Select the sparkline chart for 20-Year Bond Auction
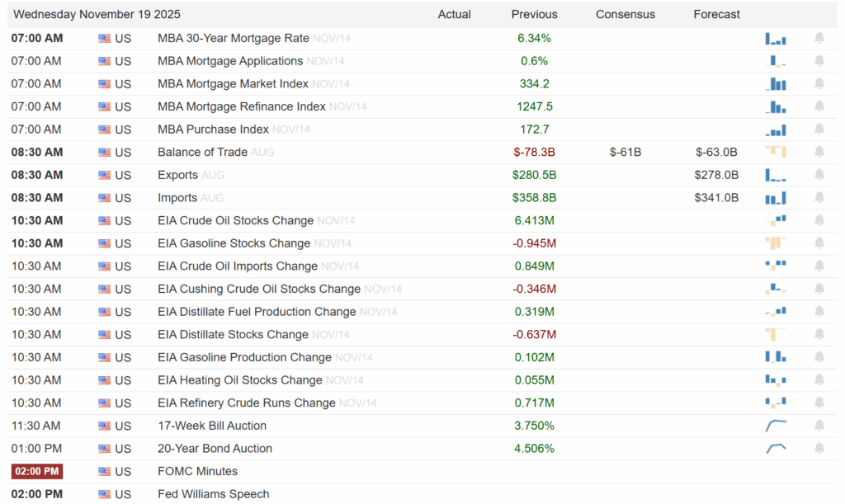The width and height of the screenshot is (845, 504). 776,448
